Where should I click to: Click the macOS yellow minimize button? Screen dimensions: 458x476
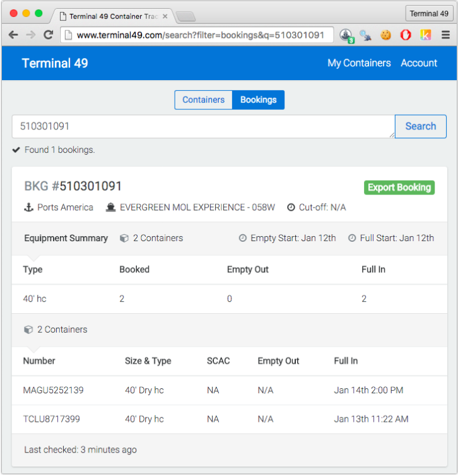coord(26,13)
